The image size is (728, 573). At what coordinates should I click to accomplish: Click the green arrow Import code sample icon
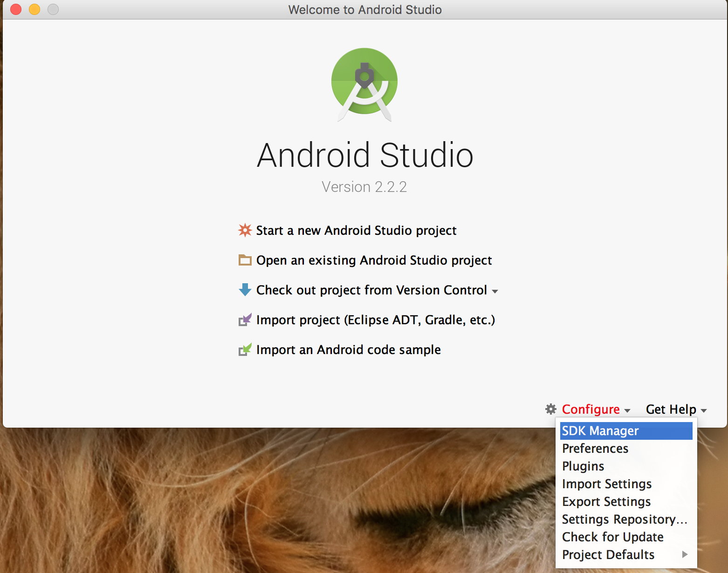(245, 349)
